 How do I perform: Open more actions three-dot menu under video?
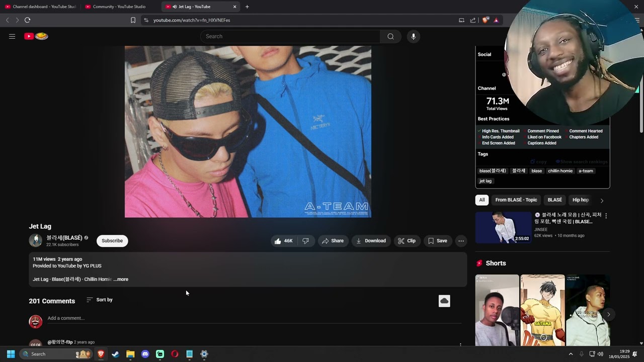pyautogui.click(x=461, y=241)
